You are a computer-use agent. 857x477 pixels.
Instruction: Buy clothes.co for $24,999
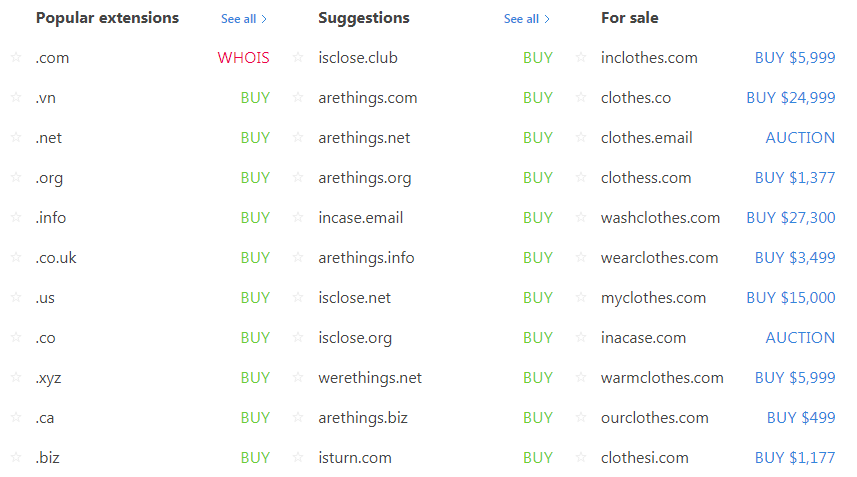790,98
